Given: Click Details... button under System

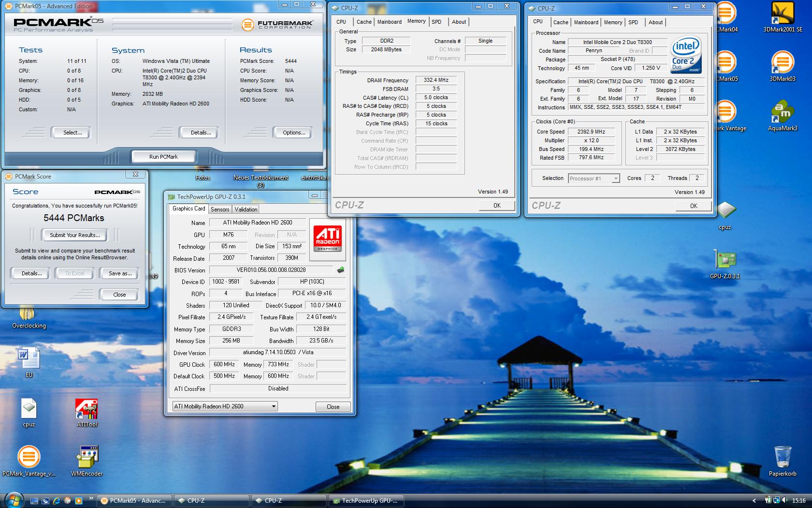Looking at the screenshot, I should 201,133.
